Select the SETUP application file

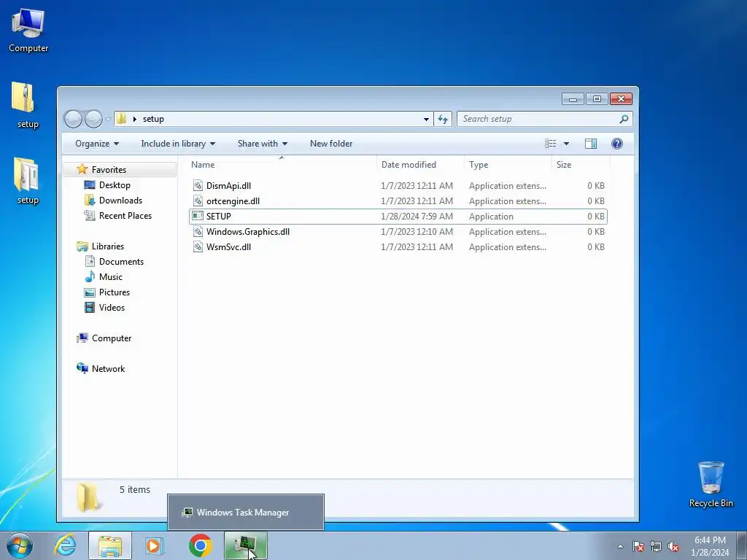[x=398, y=216]
